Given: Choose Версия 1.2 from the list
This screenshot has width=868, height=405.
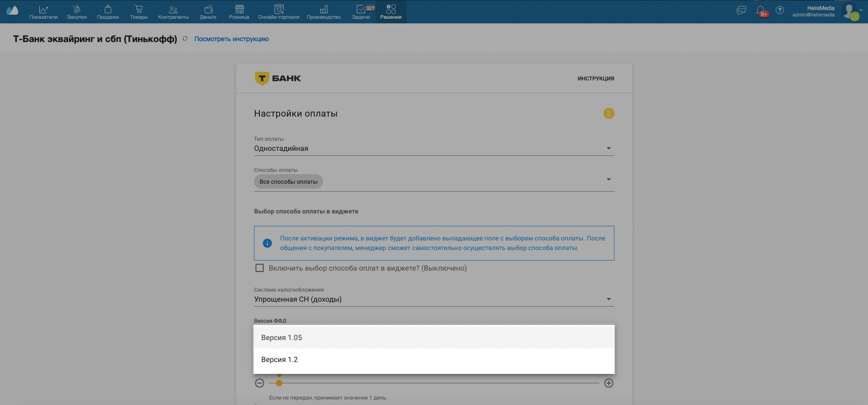Looking at the screenshot, I should click(280, 360).
